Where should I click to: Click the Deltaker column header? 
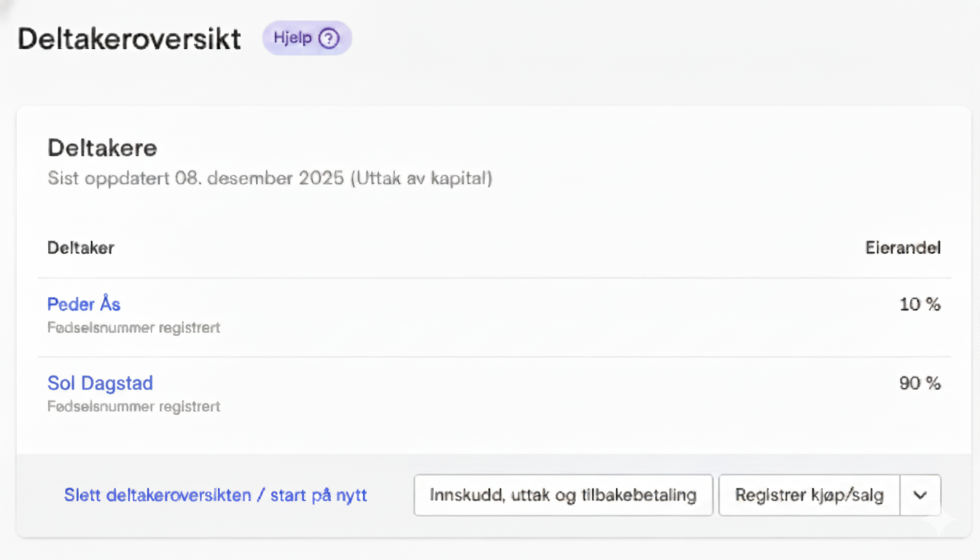pyautogui.click(x=81, y=248)
